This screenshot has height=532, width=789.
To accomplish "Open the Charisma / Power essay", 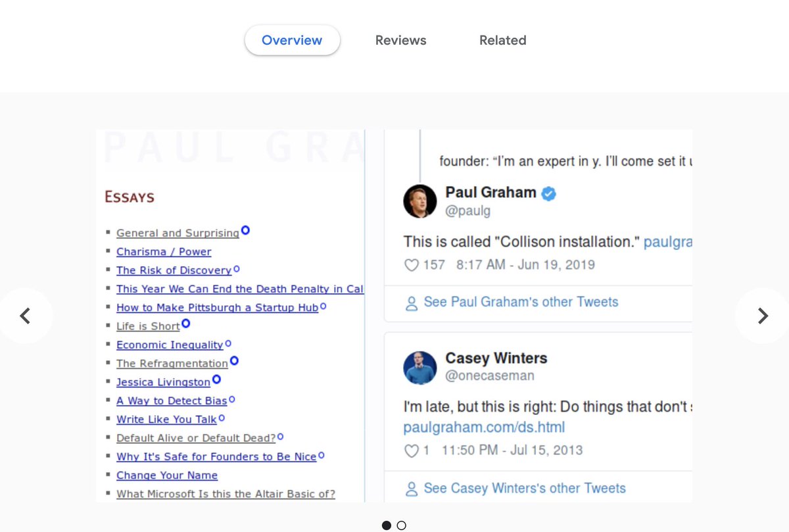I will [x=164, y=252].
